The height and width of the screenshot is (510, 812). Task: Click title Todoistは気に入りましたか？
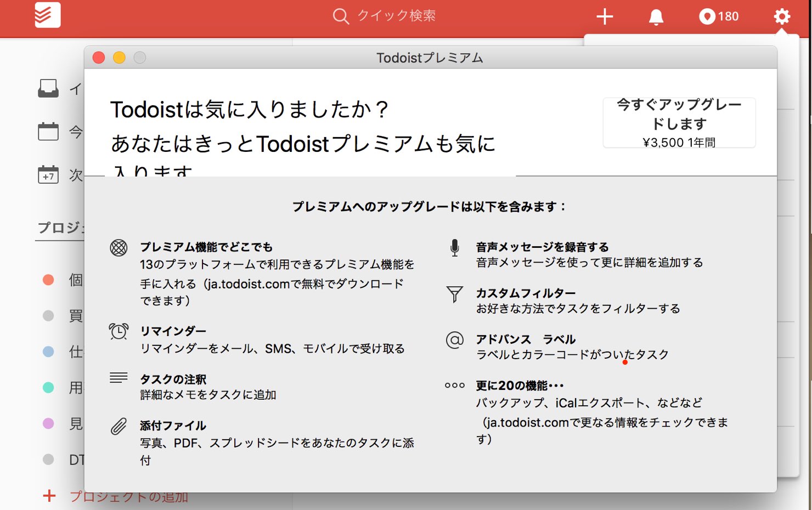tap(250, 110)
